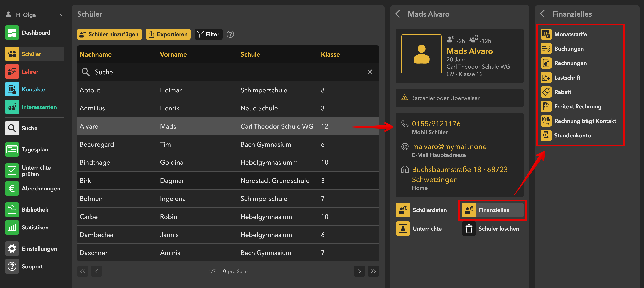
Task: Open Rabatt tag icon
Action: coord(546,92)
